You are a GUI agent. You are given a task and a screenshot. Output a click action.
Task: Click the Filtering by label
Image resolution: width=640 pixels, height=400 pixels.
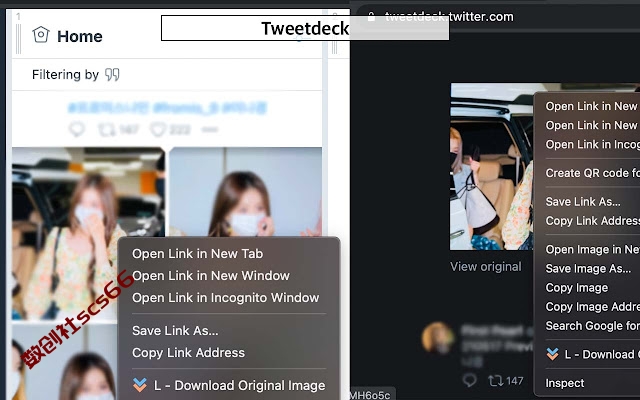[x=65, y=75]
